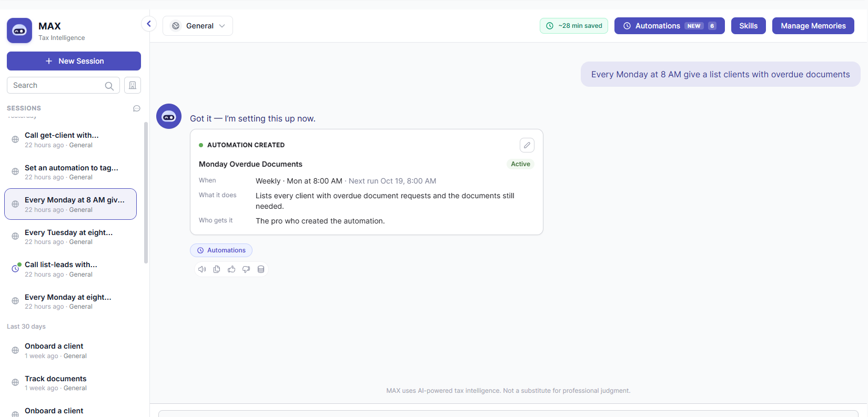Start a New Session
This screenshot has width=868, height=417.
74,61
